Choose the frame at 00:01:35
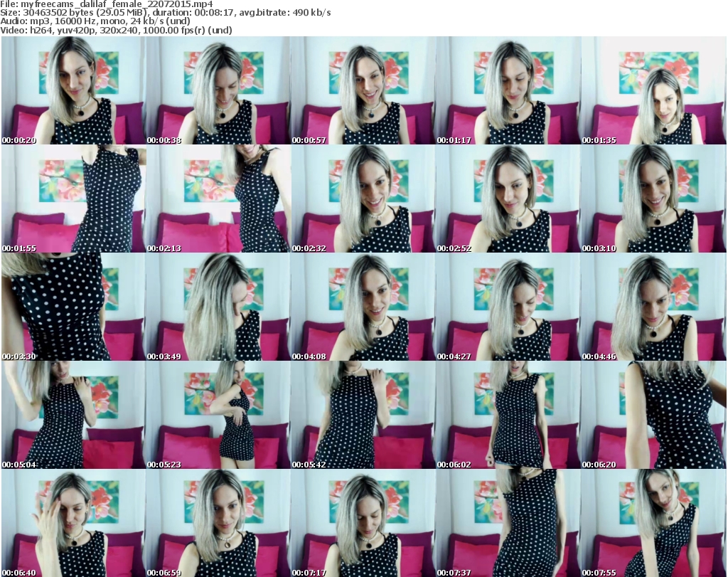The image size is (728, 577). [x=654, y=90]
